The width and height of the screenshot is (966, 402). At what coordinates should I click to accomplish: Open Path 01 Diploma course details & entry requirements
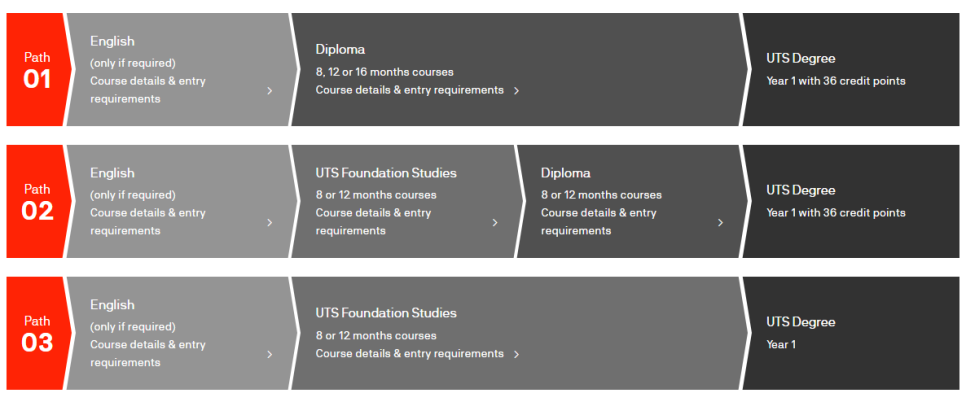(x=410, y=90)
